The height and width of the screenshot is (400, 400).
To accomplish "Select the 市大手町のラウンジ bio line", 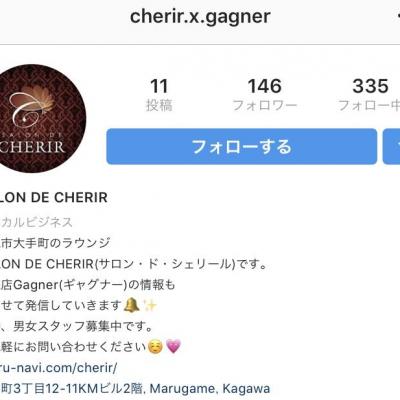I will (x=55, y=243).
